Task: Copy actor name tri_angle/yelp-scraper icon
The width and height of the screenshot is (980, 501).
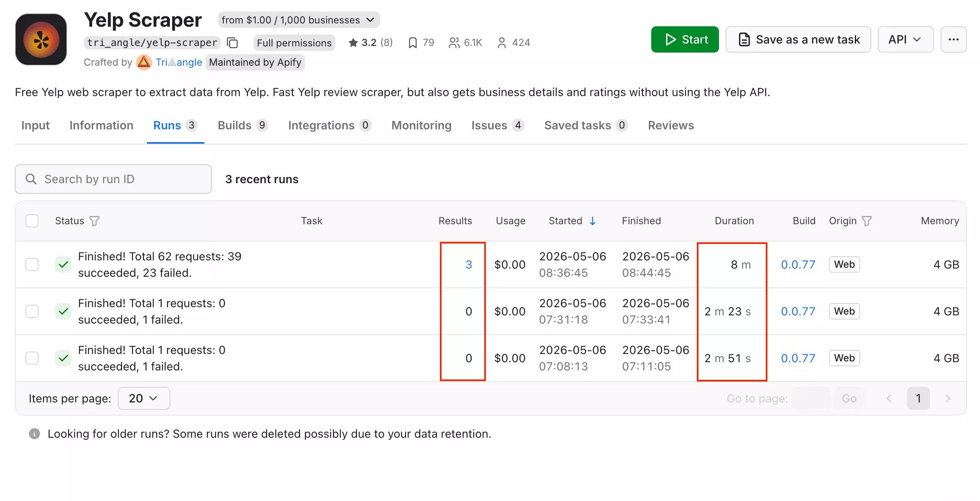Action: click(233, 43)
